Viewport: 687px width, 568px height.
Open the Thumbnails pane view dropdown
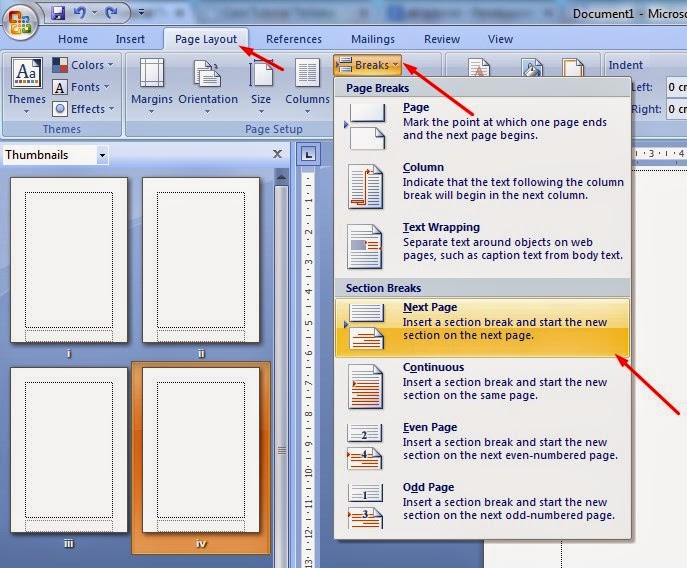click(x=102, y=155)
